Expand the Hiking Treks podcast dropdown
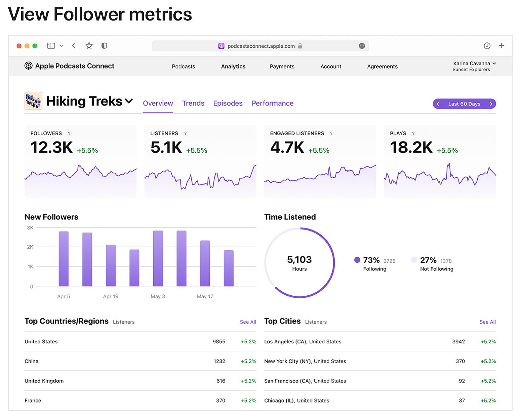521x420 pixels. point(129,101)
